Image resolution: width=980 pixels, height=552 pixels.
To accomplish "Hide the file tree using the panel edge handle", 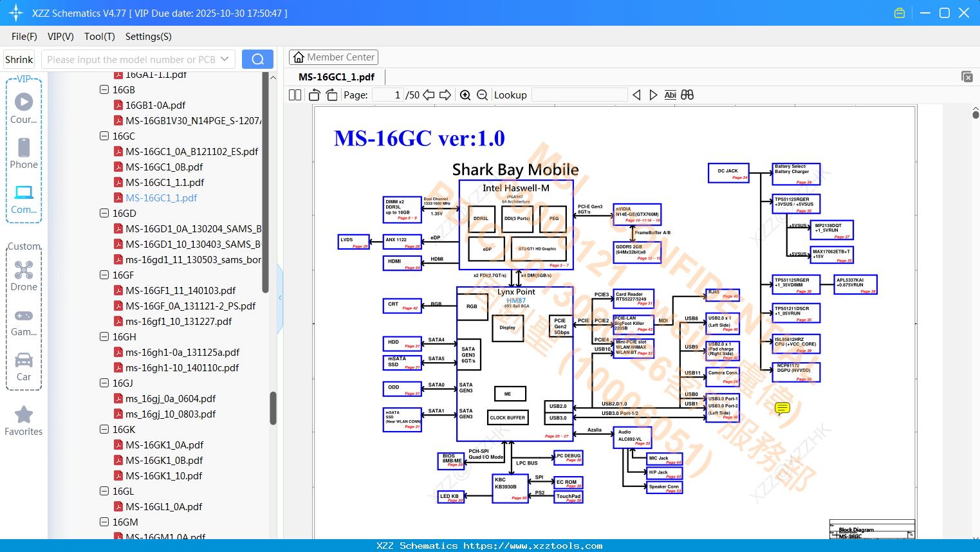I will pyautogui.click(x=280, y=298).
